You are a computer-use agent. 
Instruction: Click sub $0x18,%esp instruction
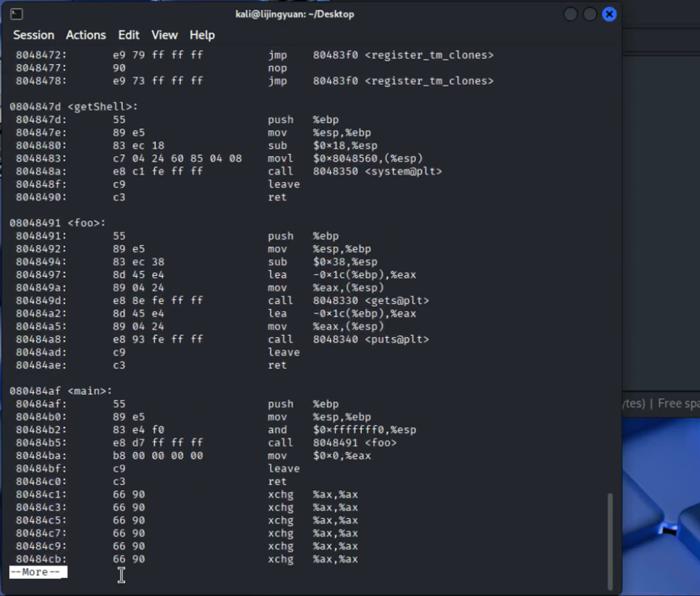tap(322, 145)
